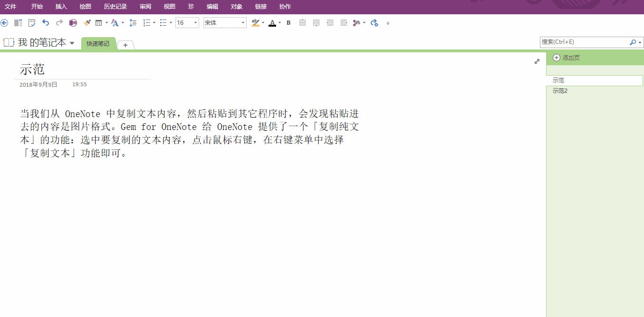
Task: Toggle bold formatting
Action: click(x=288, y=22)
